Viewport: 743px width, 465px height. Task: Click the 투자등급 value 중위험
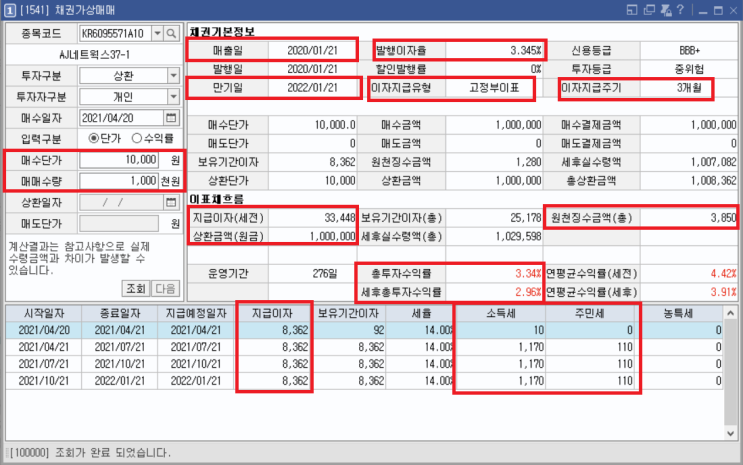tap(689, 69)
